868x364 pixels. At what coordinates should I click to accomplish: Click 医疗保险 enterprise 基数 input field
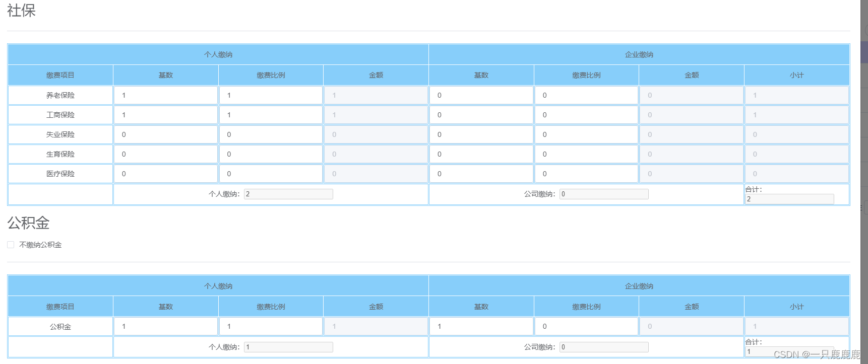coord(481,174)
